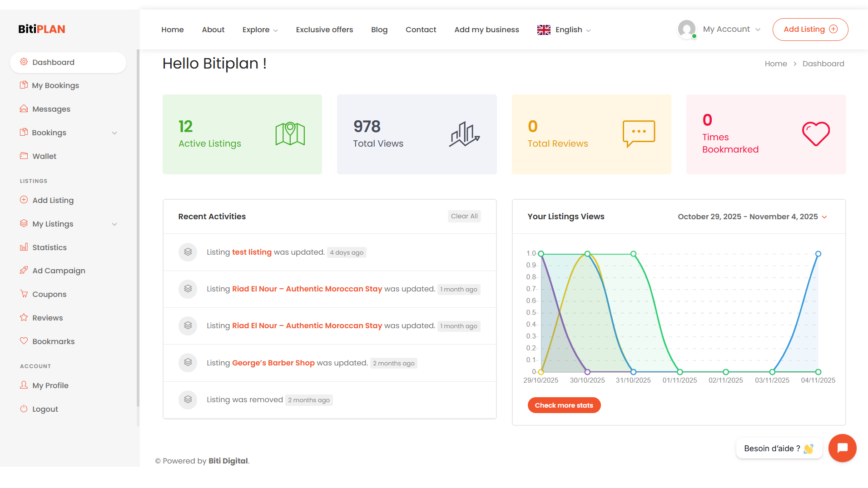Open Statistics via its bar chart icon

[x=24, y=247]
